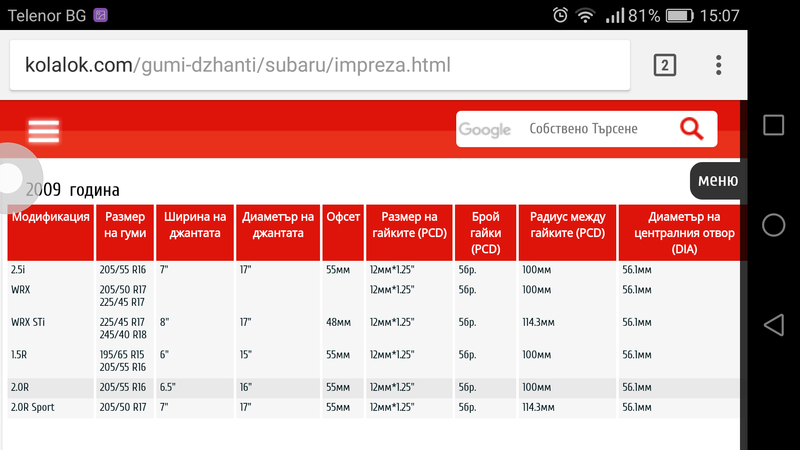Click the 'Диаметър на централния отвор (DIA)' header

tap(684, 233)
